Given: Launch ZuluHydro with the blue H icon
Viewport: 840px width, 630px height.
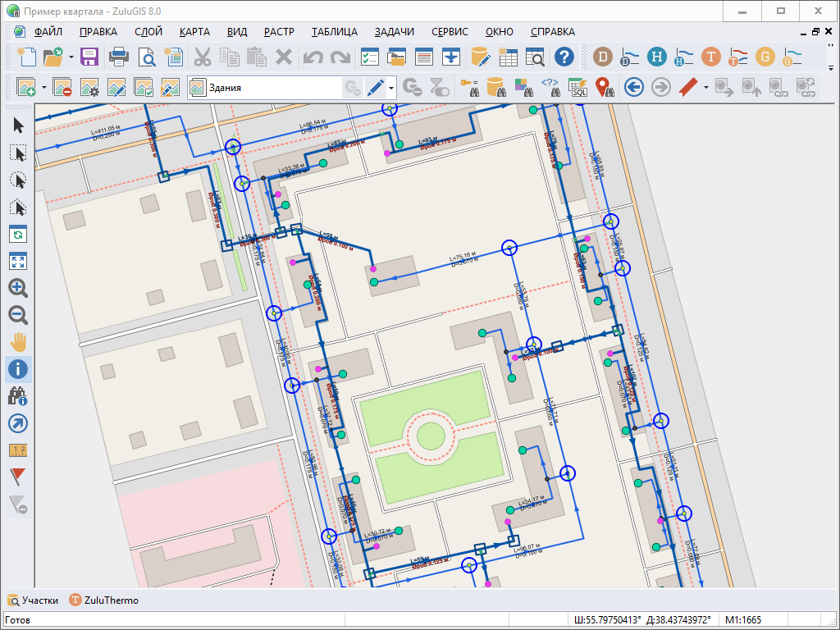Looking at the screenshot, I should click(656, 57).
